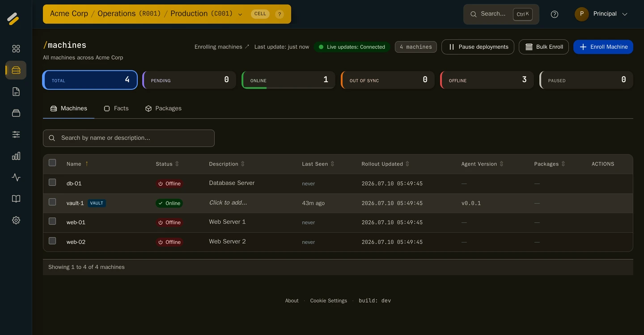This screenshot has height=335, width=644.
Task: Open the Principal user menu chevron
Action: pyautogui.click(x=625, y=14)
